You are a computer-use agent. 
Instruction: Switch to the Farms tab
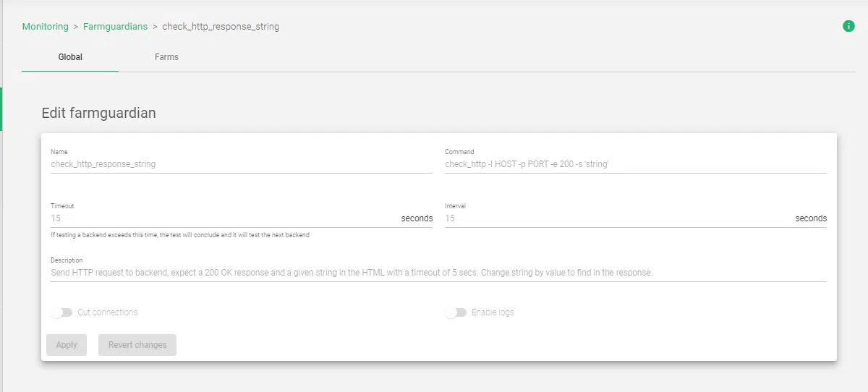coord(166,57)
